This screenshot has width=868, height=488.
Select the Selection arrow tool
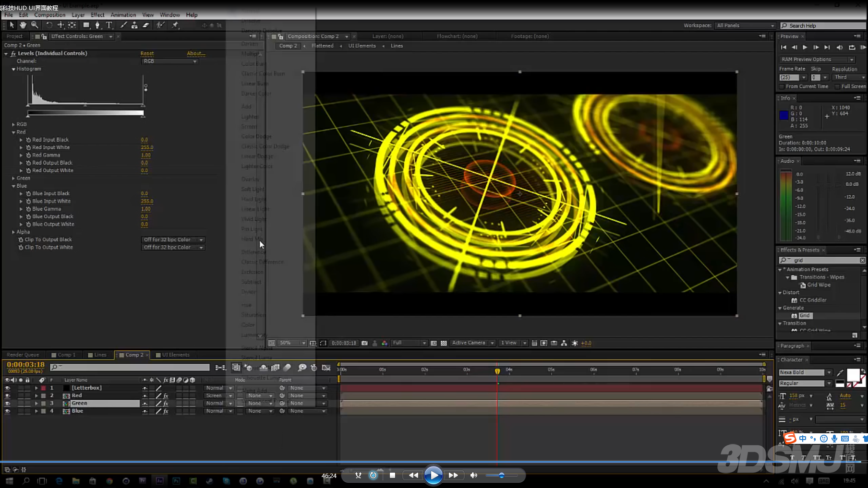(12, 25)
